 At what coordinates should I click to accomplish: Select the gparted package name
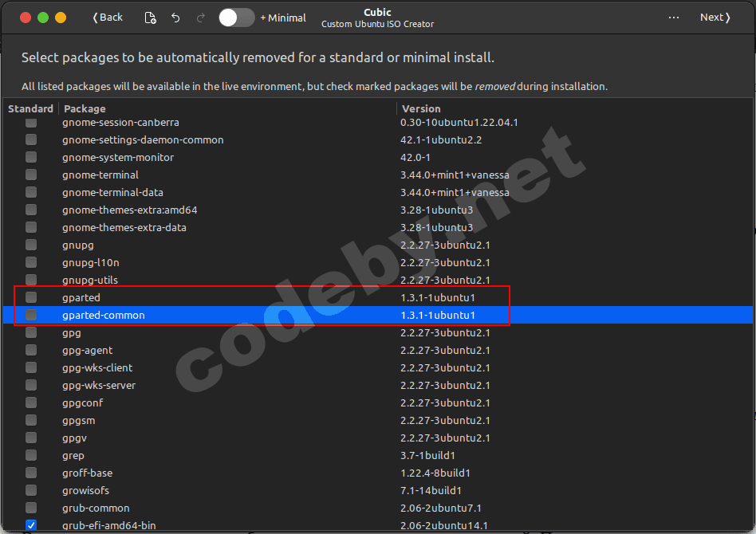point(81,297)
